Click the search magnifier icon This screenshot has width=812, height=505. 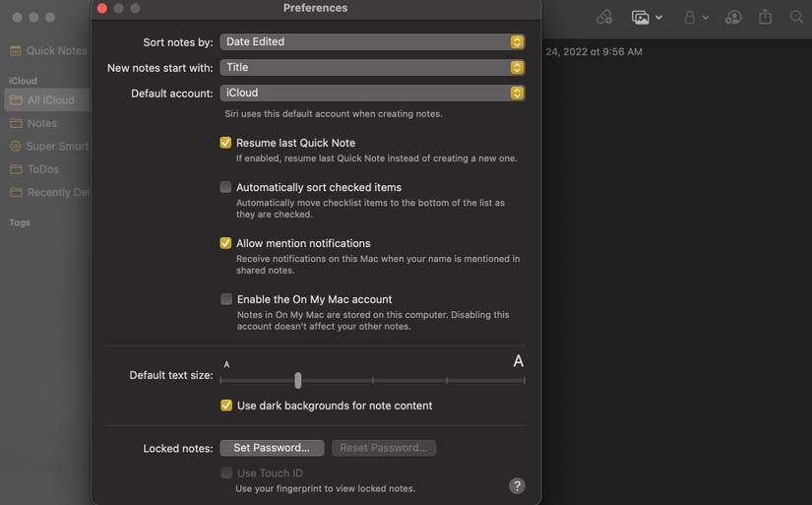click(x=796, y=18)
